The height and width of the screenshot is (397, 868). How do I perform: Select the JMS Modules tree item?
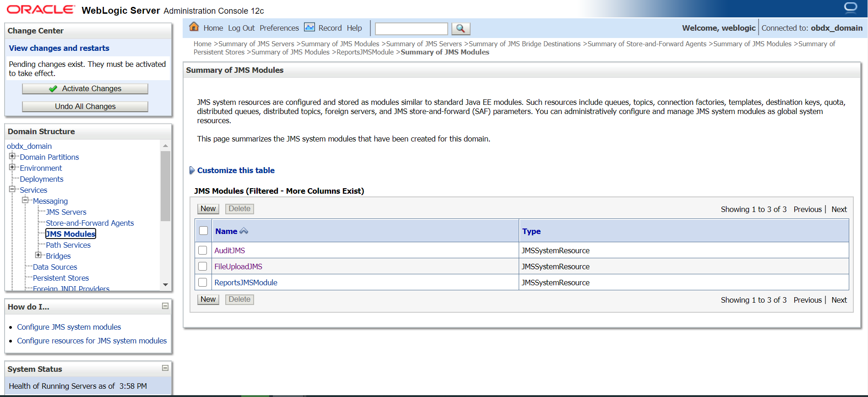click(71, 234)
